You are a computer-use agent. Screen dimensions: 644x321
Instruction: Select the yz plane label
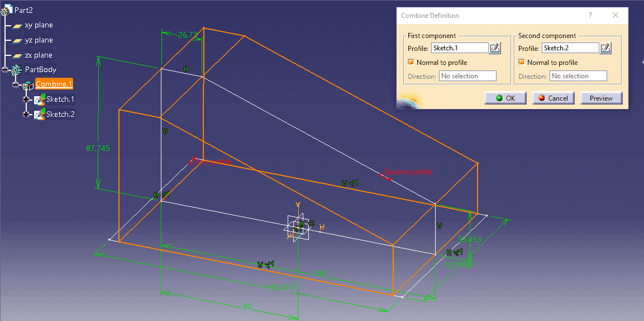click(39, 40)
